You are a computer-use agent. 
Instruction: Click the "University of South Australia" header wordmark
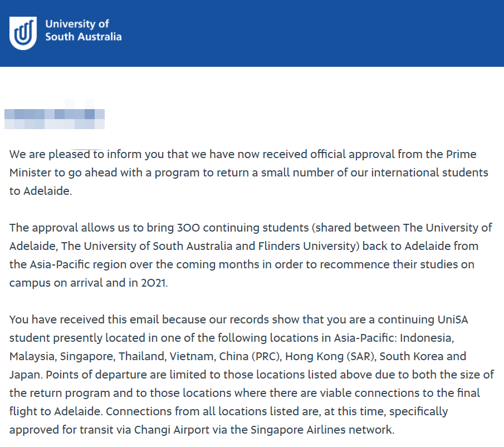point(83,31)
